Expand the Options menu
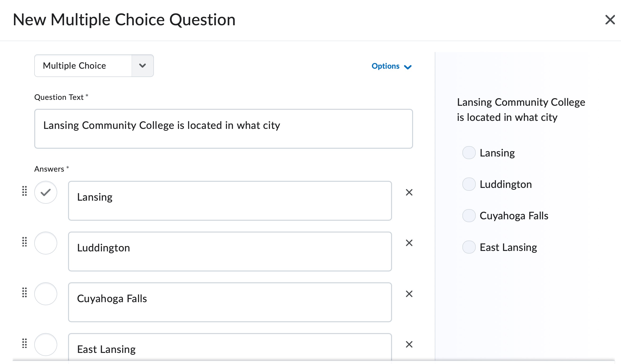 (391, 66)
